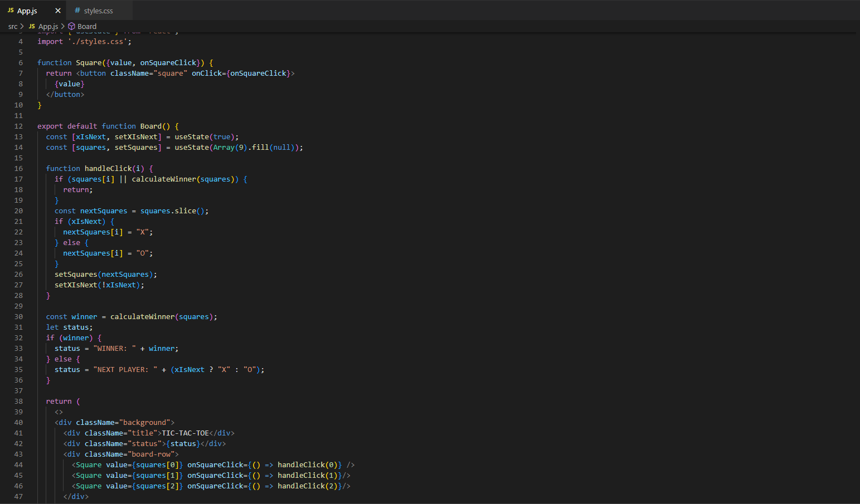Click {value} expression on line 8
The width and height of the screenshot is (860, 504).
pyautogui.click(x=70, y=84)
